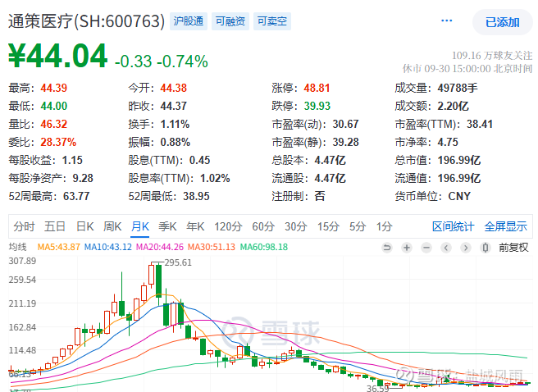
Task: Click the MA20:44.26 indicator
Action: coord(160,247)
